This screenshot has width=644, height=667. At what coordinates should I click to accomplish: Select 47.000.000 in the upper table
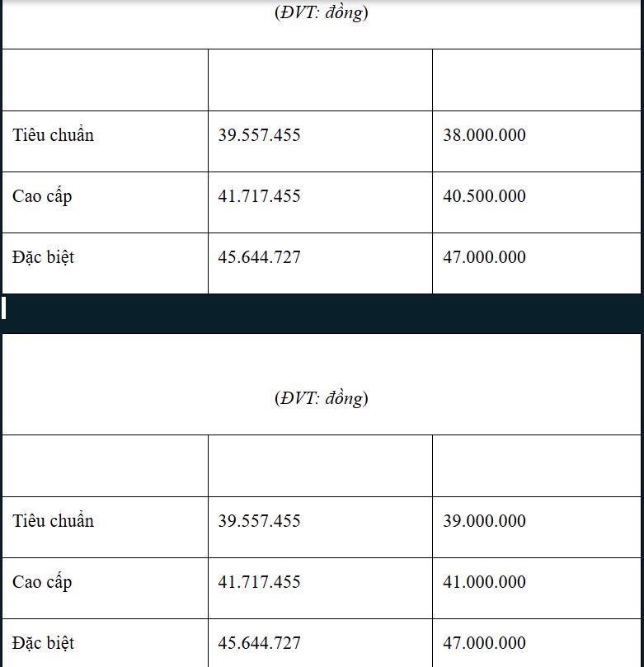tap(484, 257)
